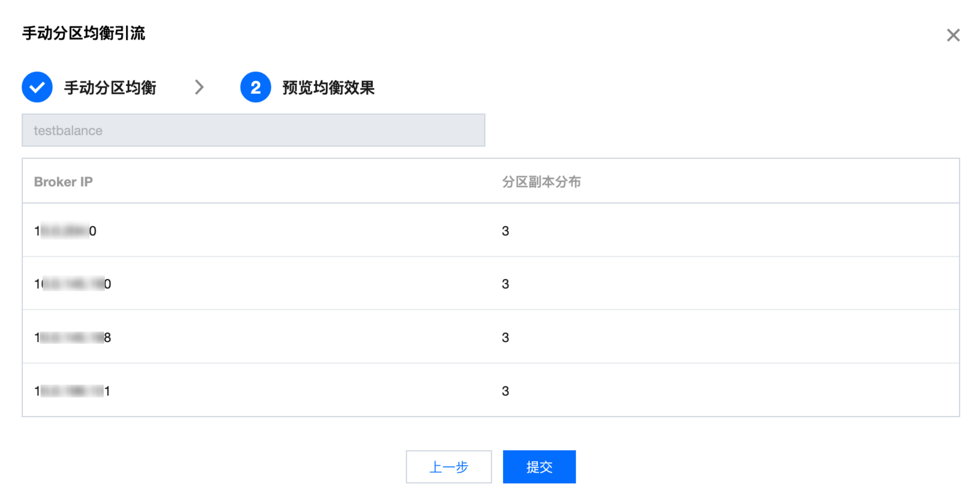Select the broker IP ending in 8
This screenshot has height=502, width=980.
click(x=72, y=337)
